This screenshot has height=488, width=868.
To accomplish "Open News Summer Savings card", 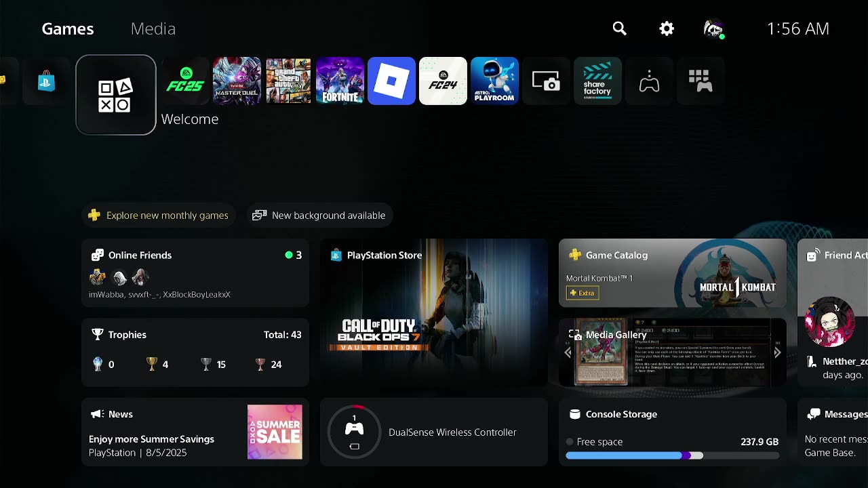I will point(195,432).
